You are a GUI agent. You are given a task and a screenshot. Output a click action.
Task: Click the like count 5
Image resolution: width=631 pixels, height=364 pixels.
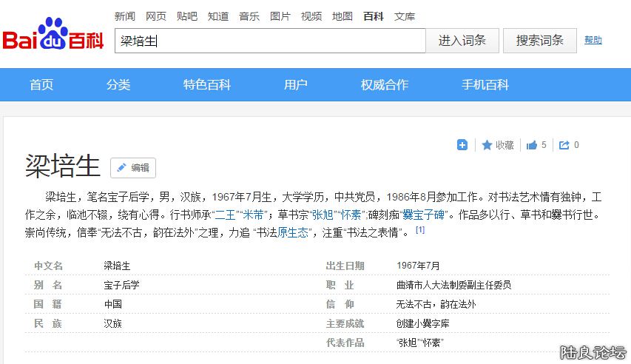544,145
